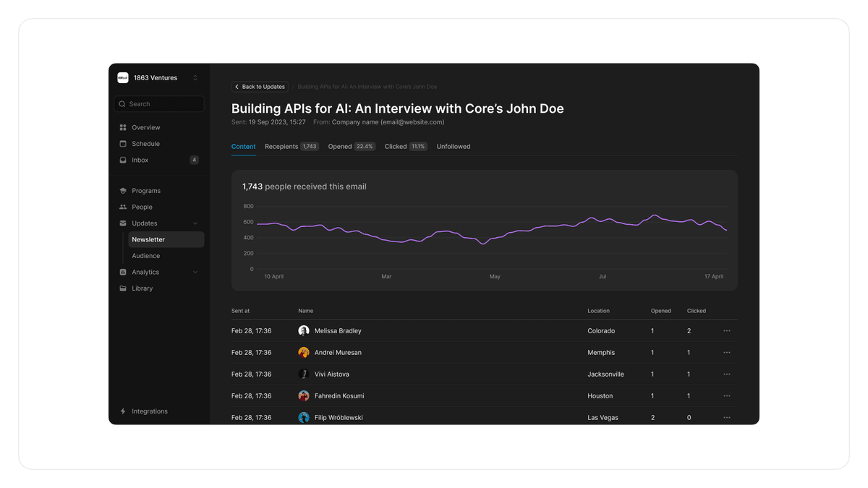Expand the Analytics section chevron
Screen dimensions: 868x488
click(195, 272)
